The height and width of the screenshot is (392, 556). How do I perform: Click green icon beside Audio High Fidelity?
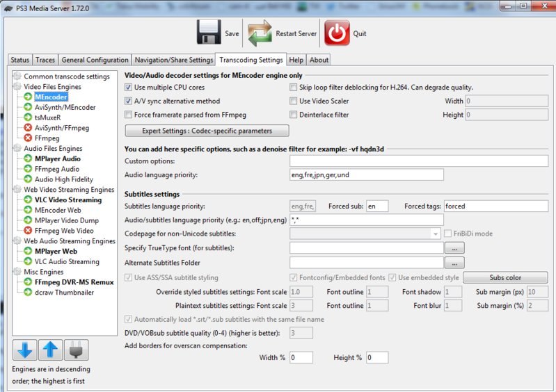click(x=28, y=179)
